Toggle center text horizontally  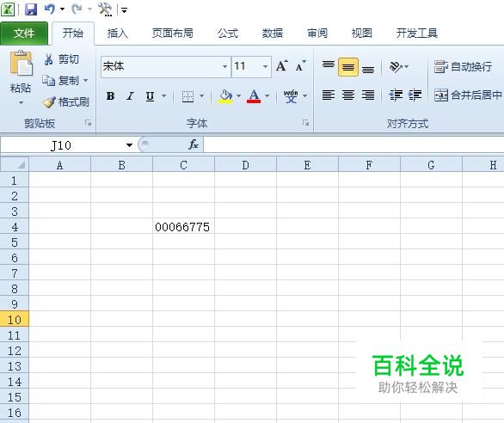coord(348,95)
